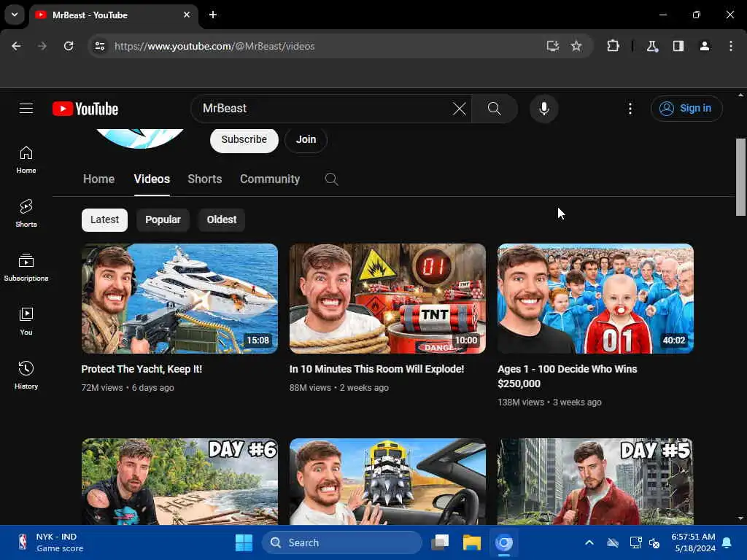Open the NYK - IND game score widget
747x560 pixels.
[x=50, y=542]
